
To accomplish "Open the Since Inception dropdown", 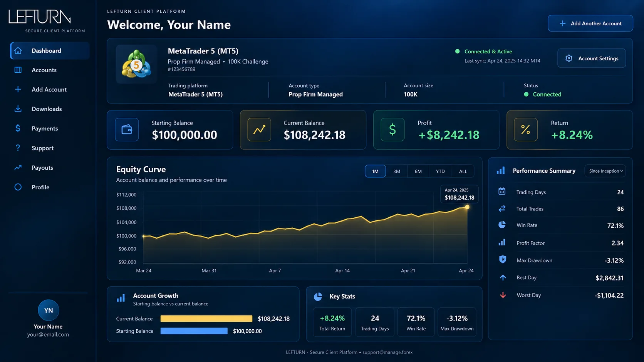I will [605, 171].
